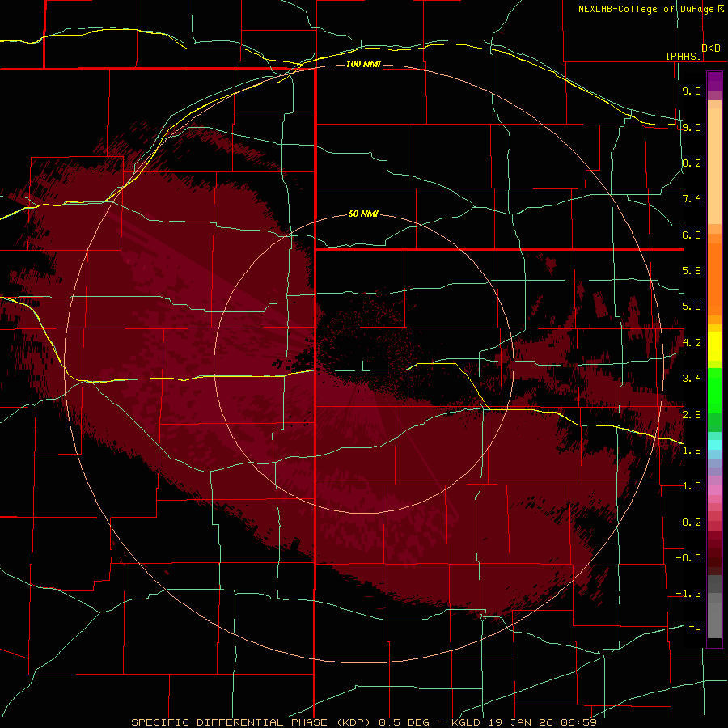Screen dimensions: 728x728
Task: Pick the bright green color bar segment
Action: [714, 390]
